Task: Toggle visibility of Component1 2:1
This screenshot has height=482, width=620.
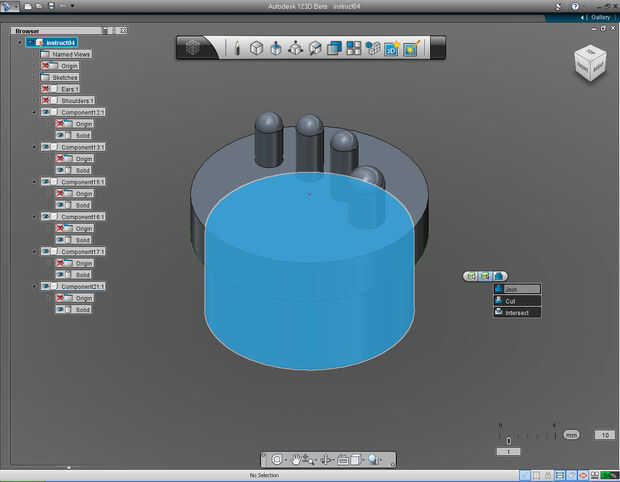Action: pos(46,112)
